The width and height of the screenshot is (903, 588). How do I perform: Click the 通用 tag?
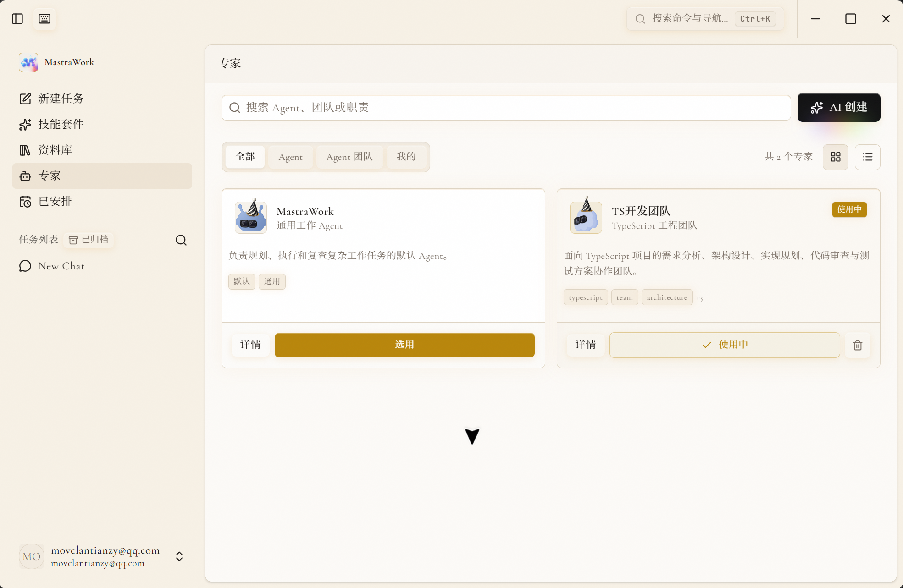coord(272,281)
